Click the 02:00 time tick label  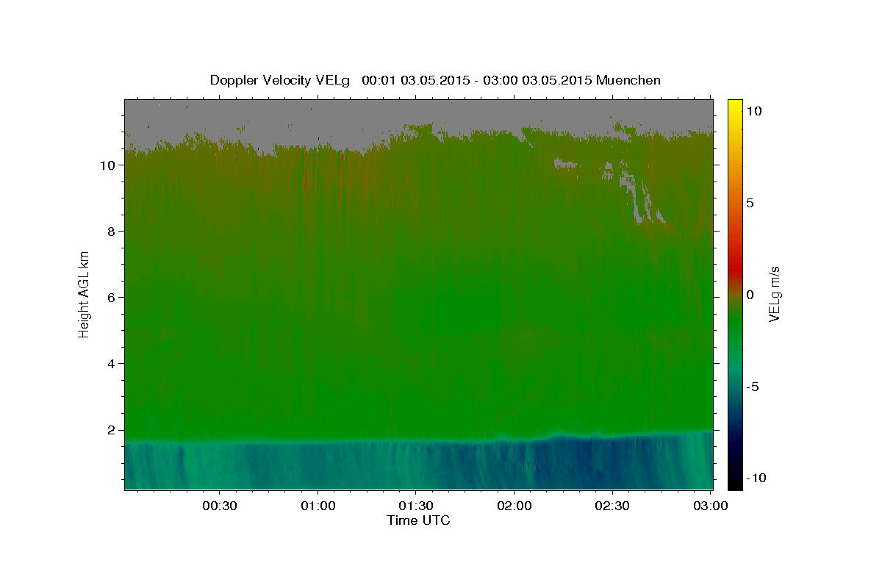pos(514,506)
